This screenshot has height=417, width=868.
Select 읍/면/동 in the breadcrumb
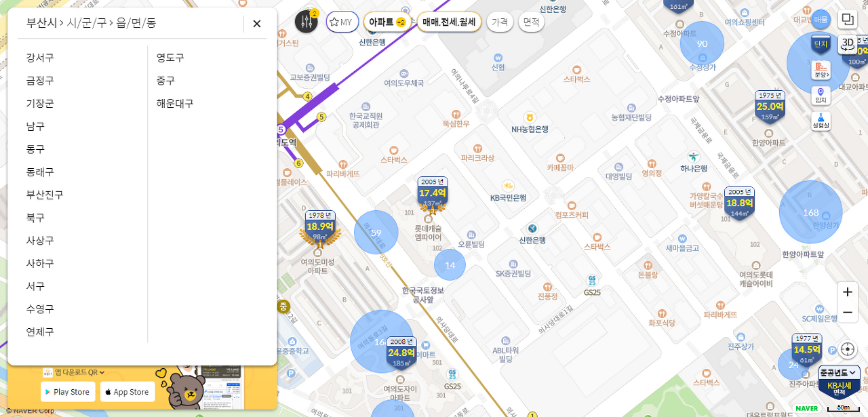point(136,22)
